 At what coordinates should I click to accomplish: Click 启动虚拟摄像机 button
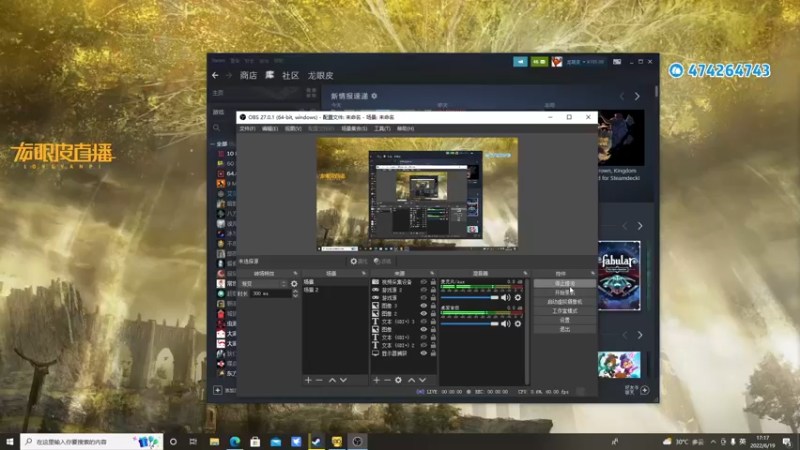pyautogui.click(x=565, y=302)
